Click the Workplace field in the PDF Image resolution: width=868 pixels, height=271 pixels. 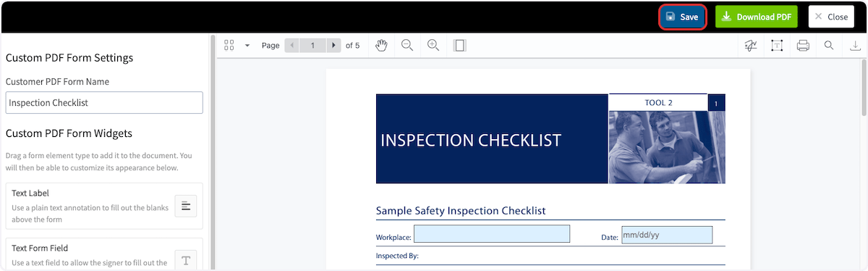[492, 234]
